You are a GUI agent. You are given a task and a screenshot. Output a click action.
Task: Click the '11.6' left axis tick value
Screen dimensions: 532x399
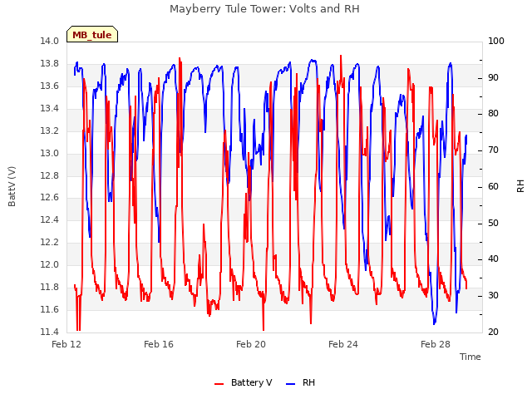(49, 309)
